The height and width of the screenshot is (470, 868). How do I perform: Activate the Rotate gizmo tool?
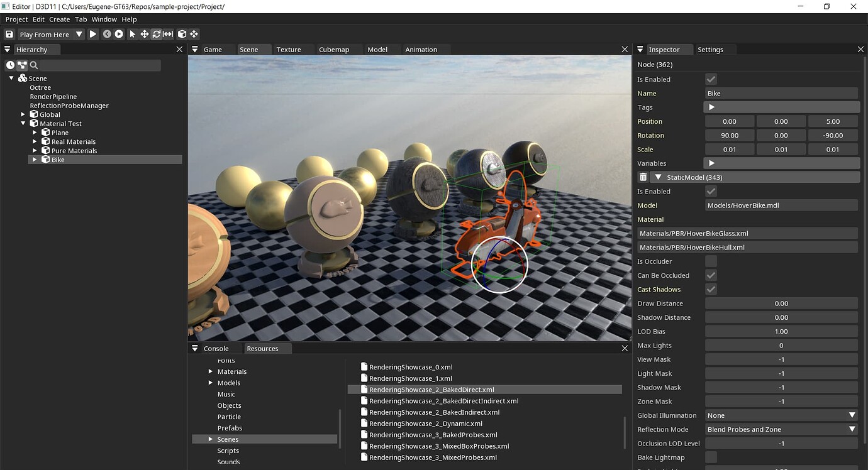[157, 35]
